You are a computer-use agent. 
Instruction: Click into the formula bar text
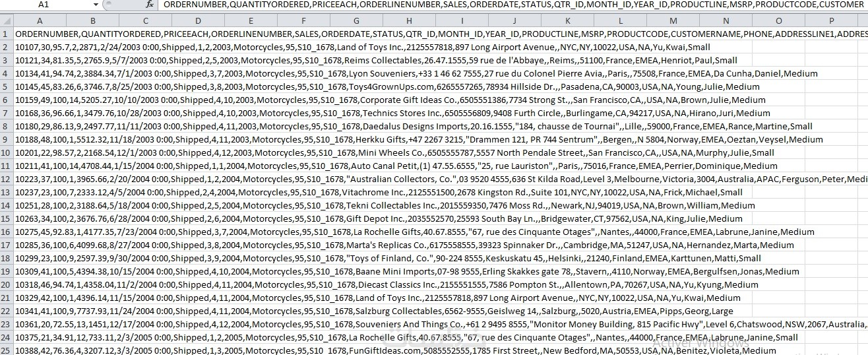pos(514,5)
